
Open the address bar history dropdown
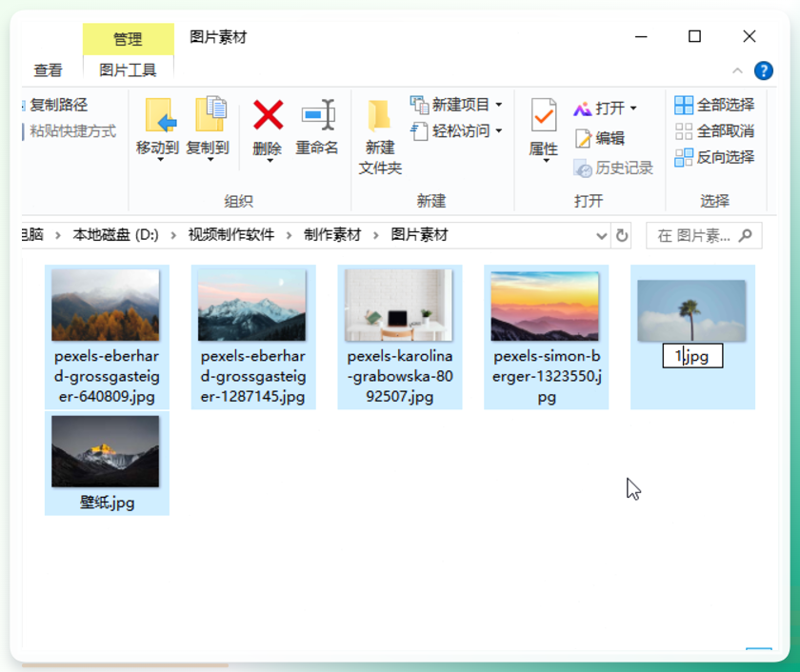point(601,235)
